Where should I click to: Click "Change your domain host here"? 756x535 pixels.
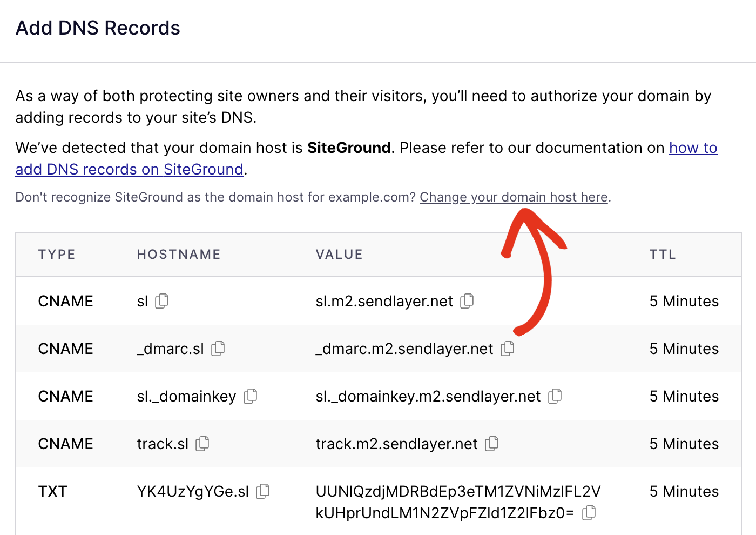514,197
